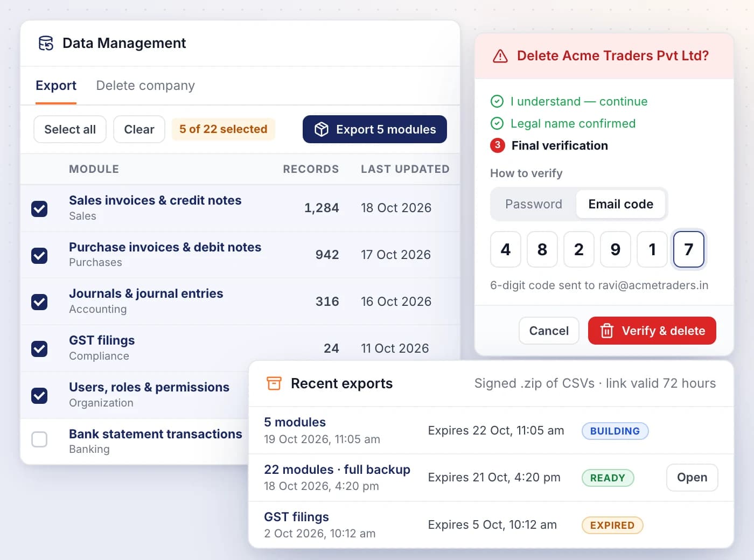This screenshot has width=754, height=560.
Task: Click Verify & delete button
Action: tap(652, 331)
